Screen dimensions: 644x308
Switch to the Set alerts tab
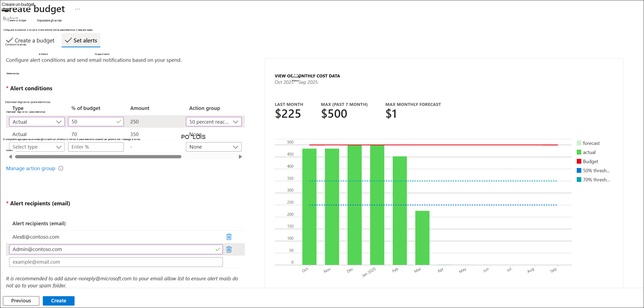tap(81, 40)
